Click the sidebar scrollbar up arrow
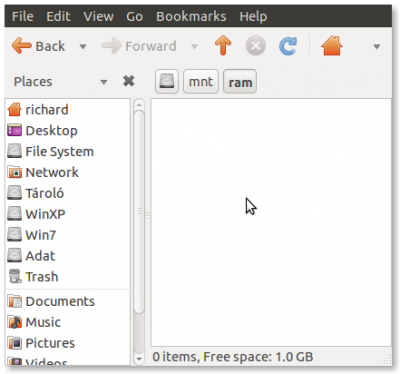This screenshot has height=374, width=400. (139, 105)
